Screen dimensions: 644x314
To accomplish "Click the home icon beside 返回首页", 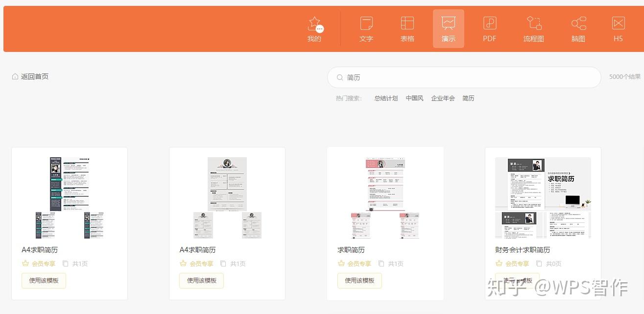I will (15, 76).
